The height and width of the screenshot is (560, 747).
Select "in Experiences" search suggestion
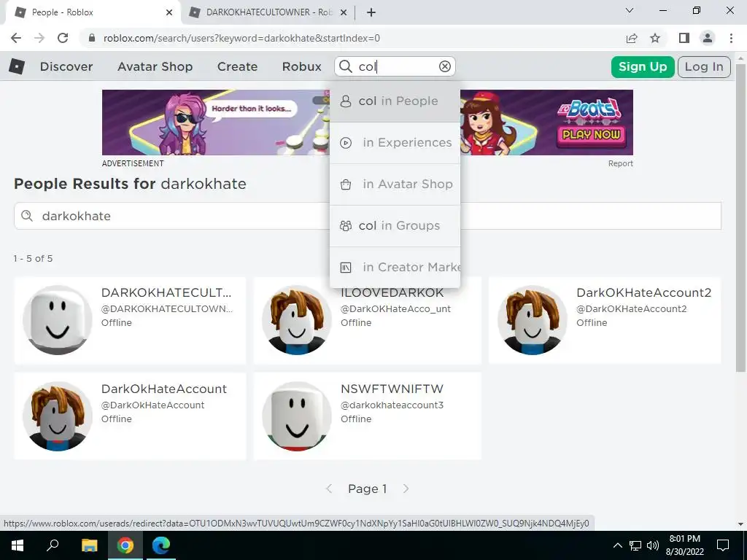point(395,142)
